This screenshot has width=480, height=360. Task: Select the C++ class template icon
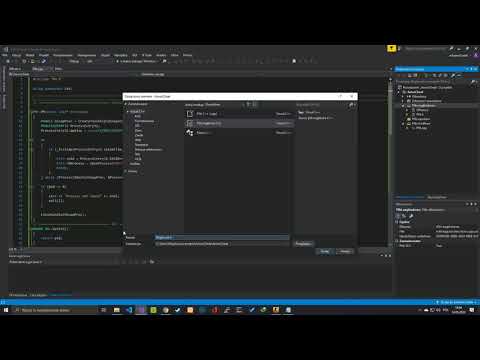(x=190, y=133)
